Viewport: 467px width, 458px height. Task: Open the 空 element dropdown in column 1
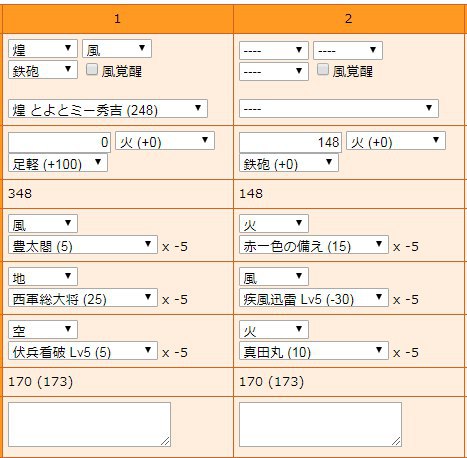tap(43, 329)
